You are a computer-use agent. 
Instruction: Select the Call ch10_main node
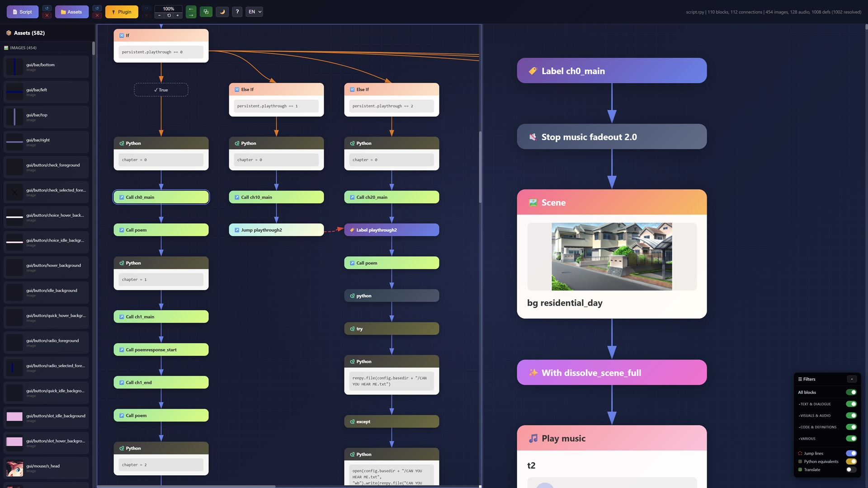(276, 197)
